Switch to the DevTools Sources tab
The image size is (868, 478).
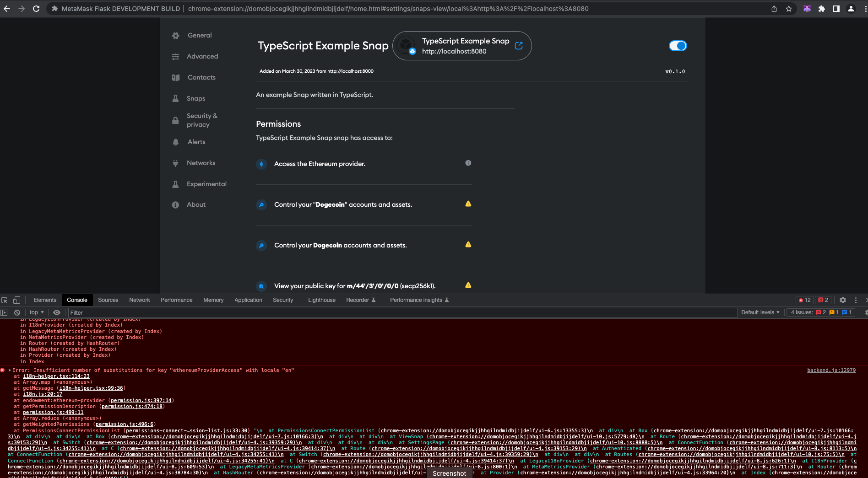coord(108,300)
